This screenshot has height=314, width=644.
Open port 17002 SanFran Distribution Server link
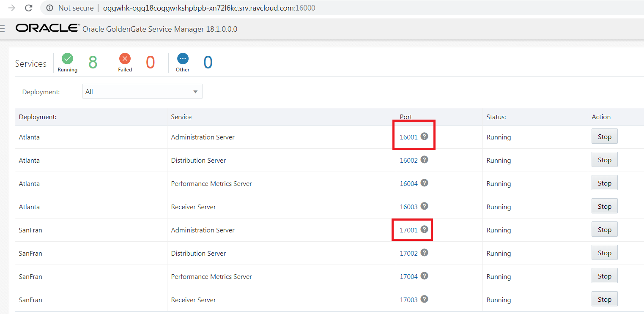[x=408, y=254]
